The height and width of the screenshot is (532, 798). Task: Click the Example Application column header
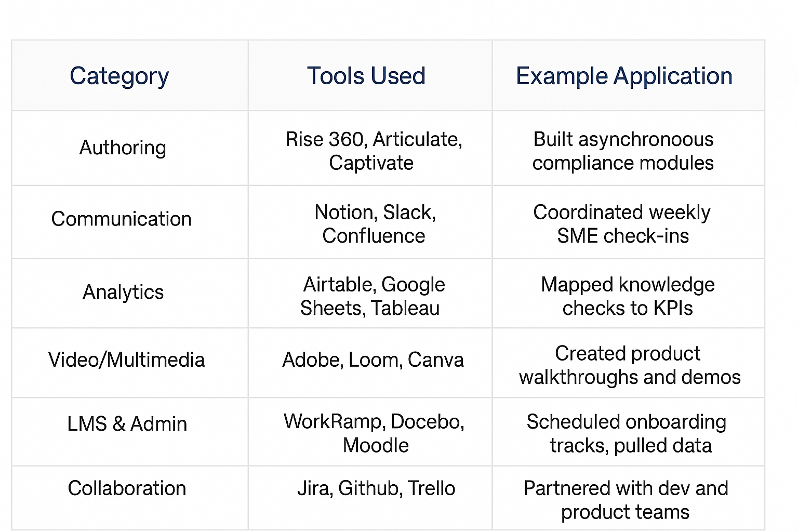point(629,75)
